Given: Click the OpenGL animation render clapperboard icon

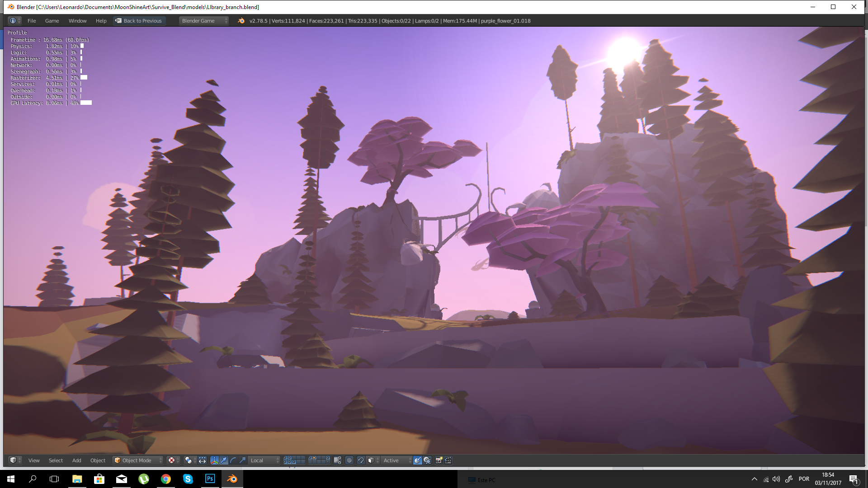Looking at the screenshot, I should click(x=448, y=460).
